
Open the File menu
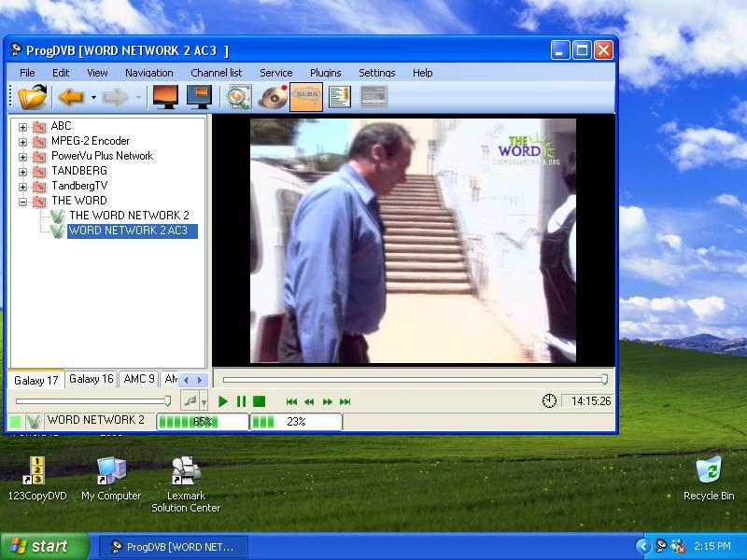click(27, 73)
